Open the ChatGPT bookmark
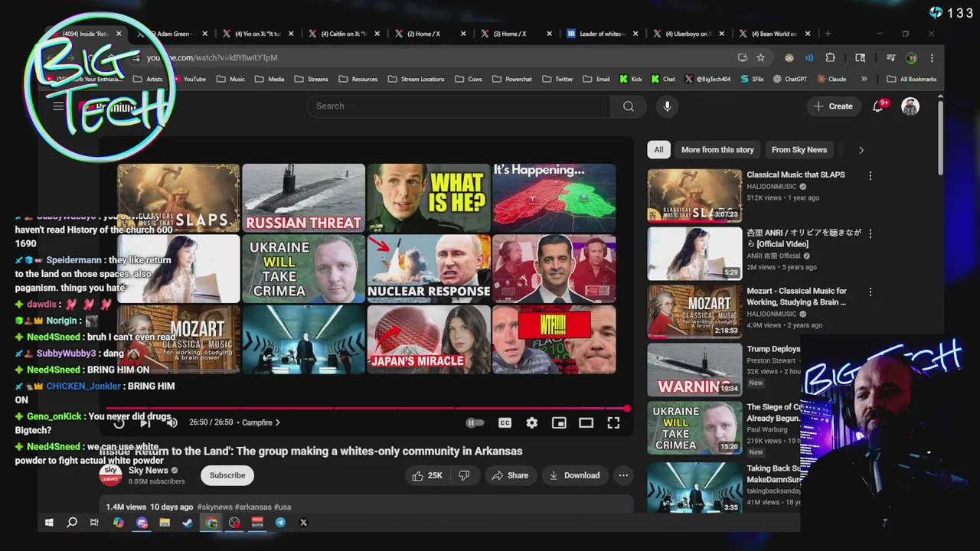The height and width of the screenshot is (551, 980). [789, 79]
